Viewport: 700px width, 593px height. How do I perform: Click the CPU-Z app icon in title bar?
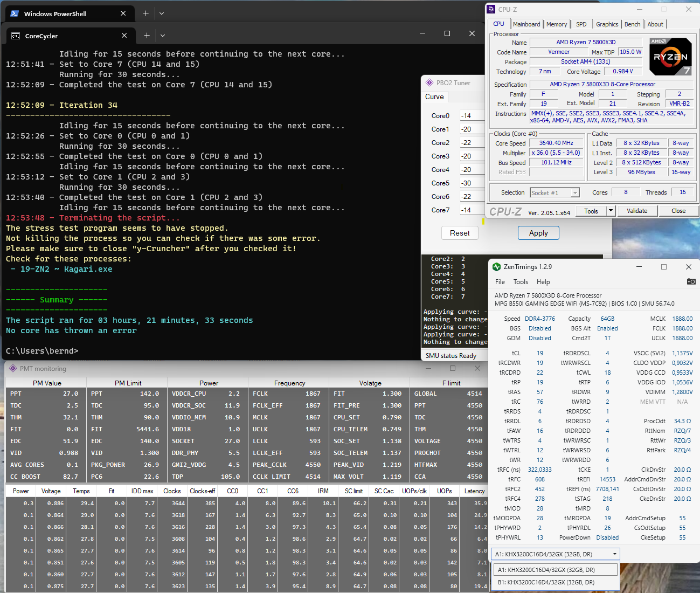[x=491, y=9]
